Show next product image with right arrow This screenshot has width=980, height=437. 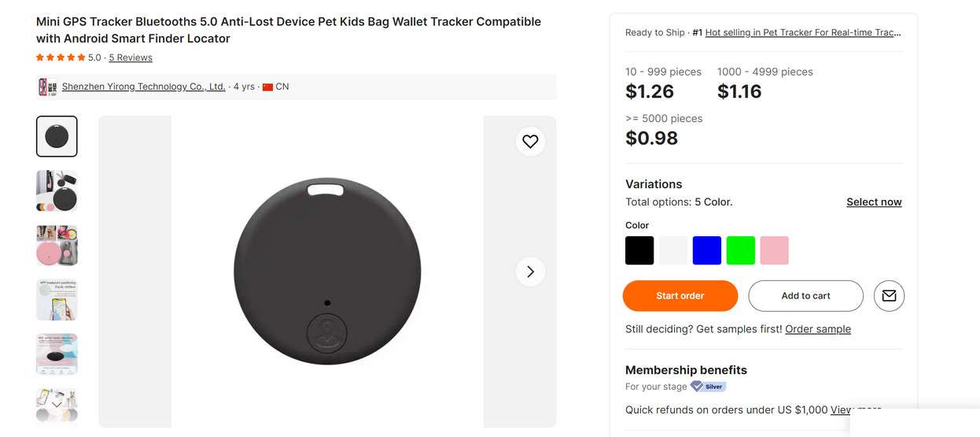tap(530, 272)
